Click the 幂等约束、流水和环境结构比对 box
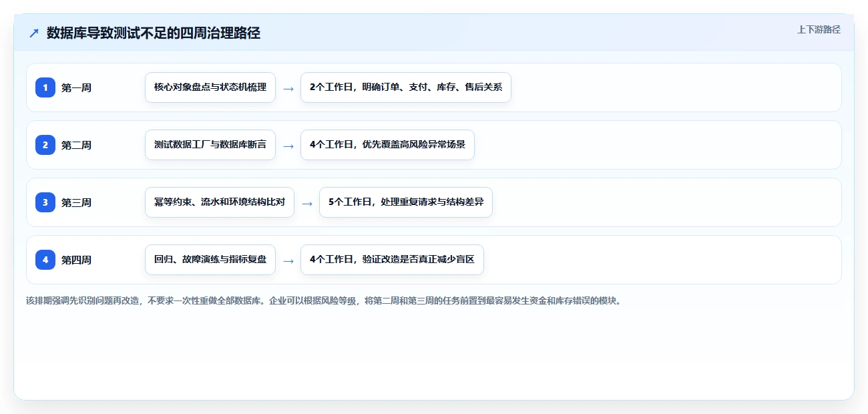The width and height of the screenshot is (868, 414). [220, 202]
